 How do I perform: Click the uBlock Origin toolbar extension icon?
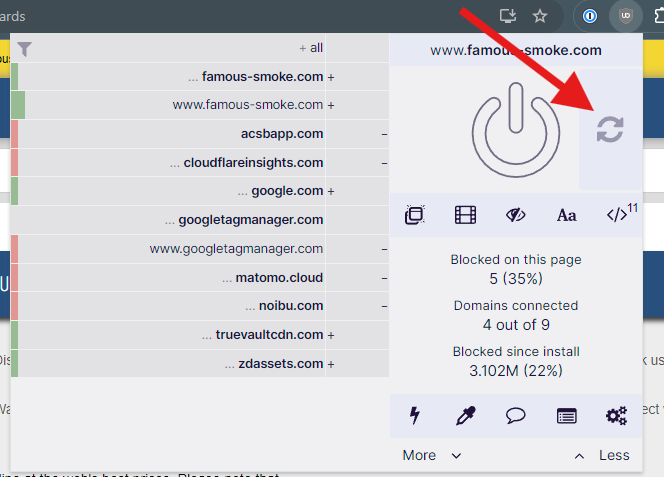pyautogui.click(x=625, y=17)
